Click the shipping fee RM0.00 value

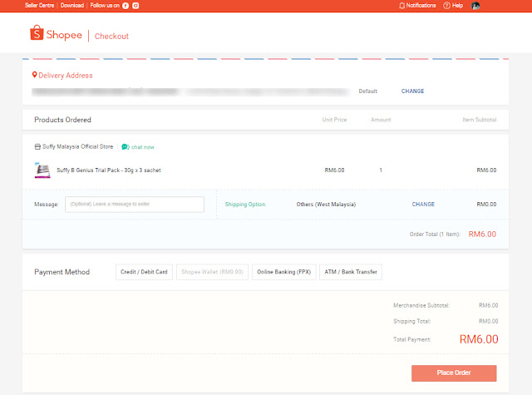point(486,204)
